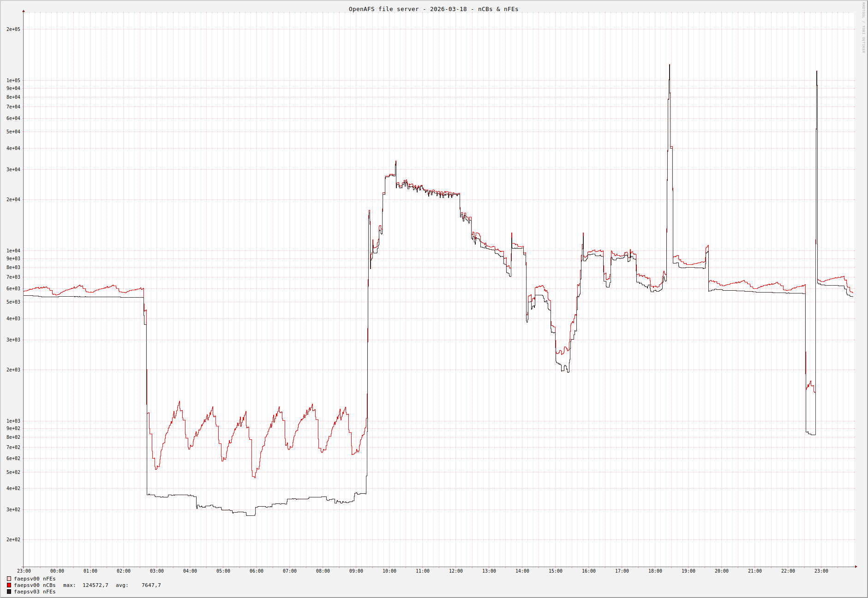Click the first 23:00 label on time axis
Screen dimensions: 868x598
click(x=24, y=571)
